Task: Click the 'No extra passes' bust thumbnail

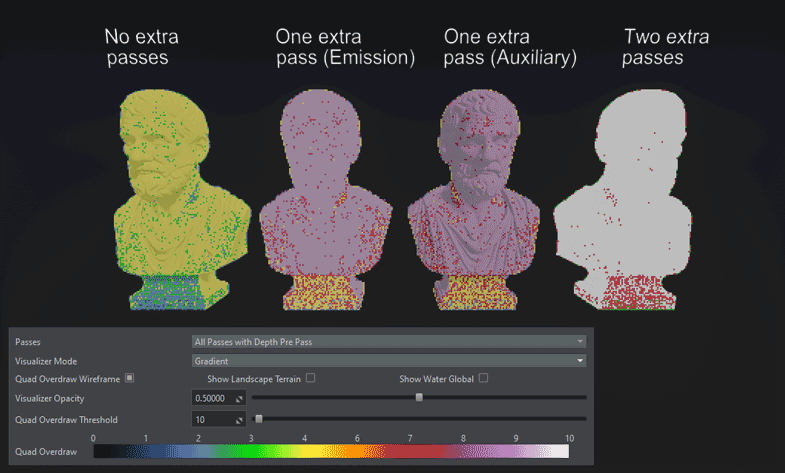Action: [x=182, y=200]
